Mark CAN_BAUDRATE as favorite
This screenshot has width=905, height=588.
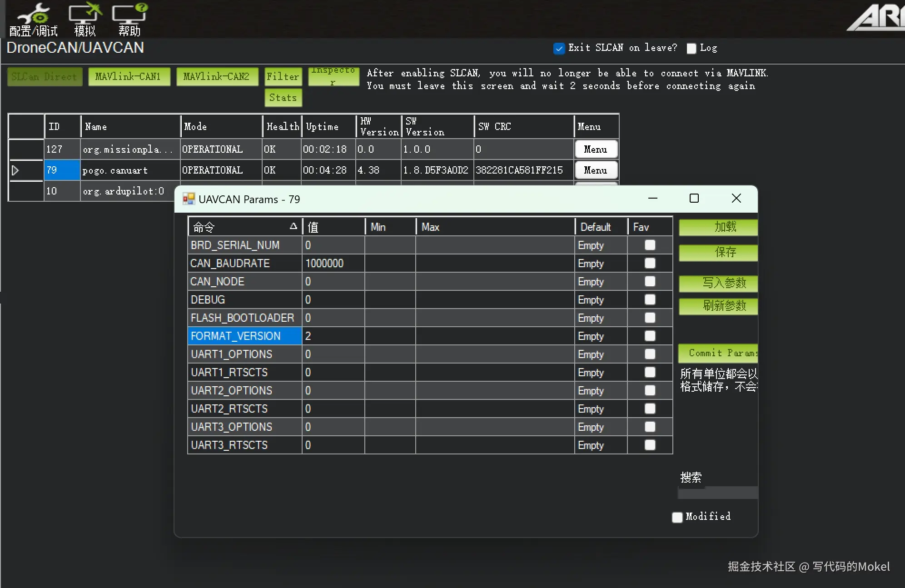650,264
